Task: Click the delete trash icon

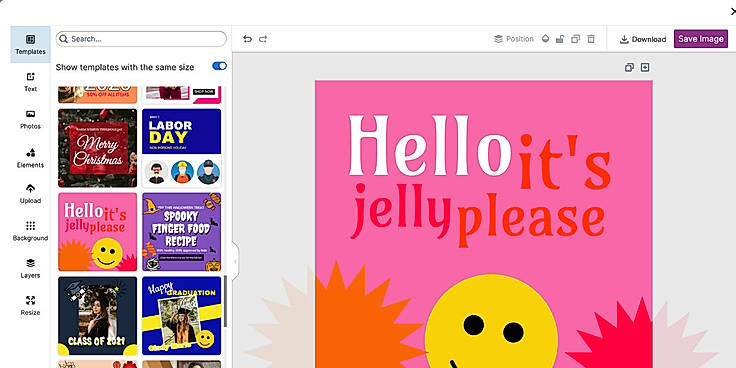Action: click(591, 39)
